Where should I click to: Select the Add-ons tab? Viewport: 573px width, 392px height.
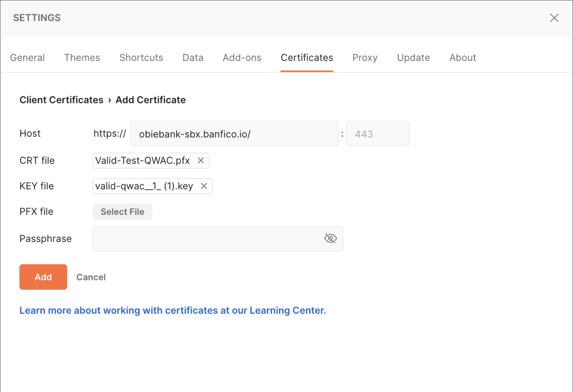pyautogui.click(x=242, y=58)
